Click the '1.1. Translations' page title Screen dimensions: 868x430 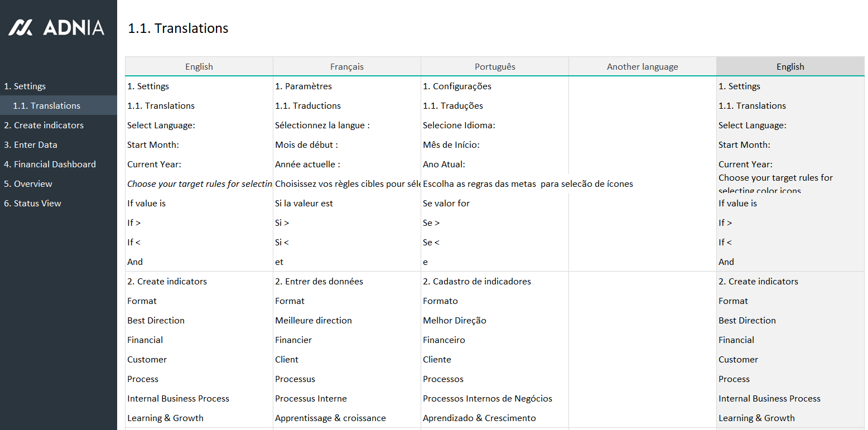click(x=178, y=28)
